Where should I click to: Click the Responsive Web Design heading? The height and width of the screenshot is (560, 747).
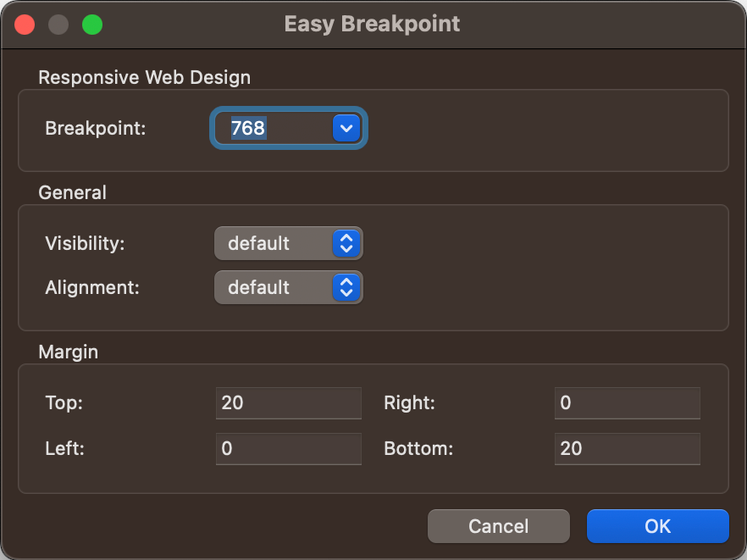coord(144,78)
